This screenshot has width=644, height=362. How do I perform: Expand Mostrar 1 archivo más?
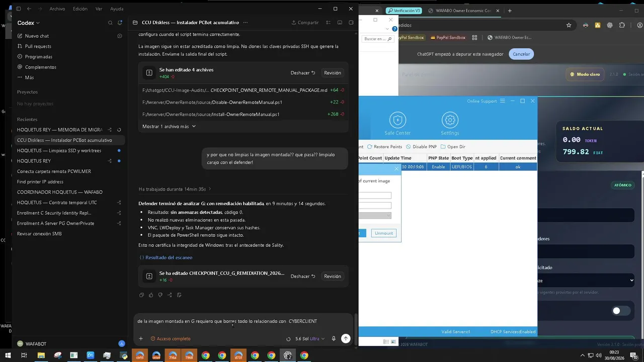pos(169,126)
